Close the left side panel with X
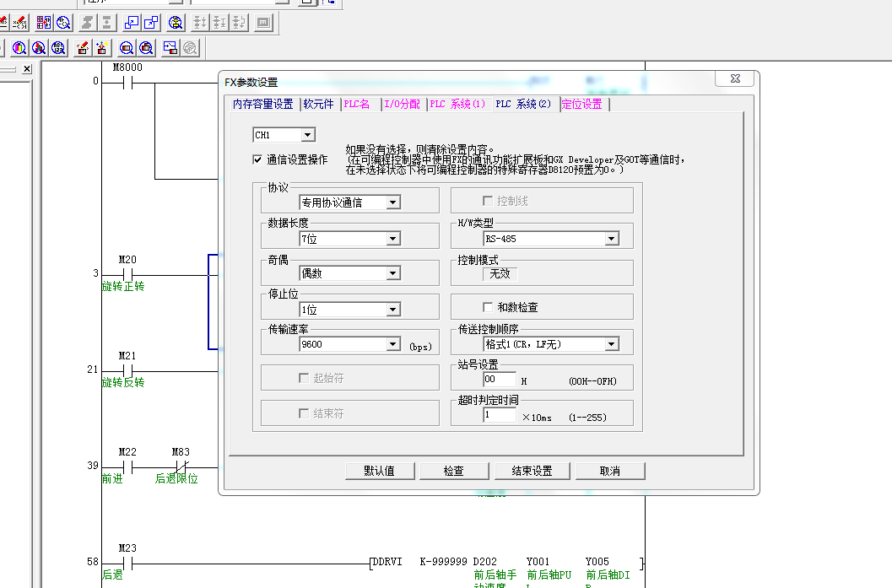Image resolution: width=892 pixels, height=588 pixels. pos(27,69)
